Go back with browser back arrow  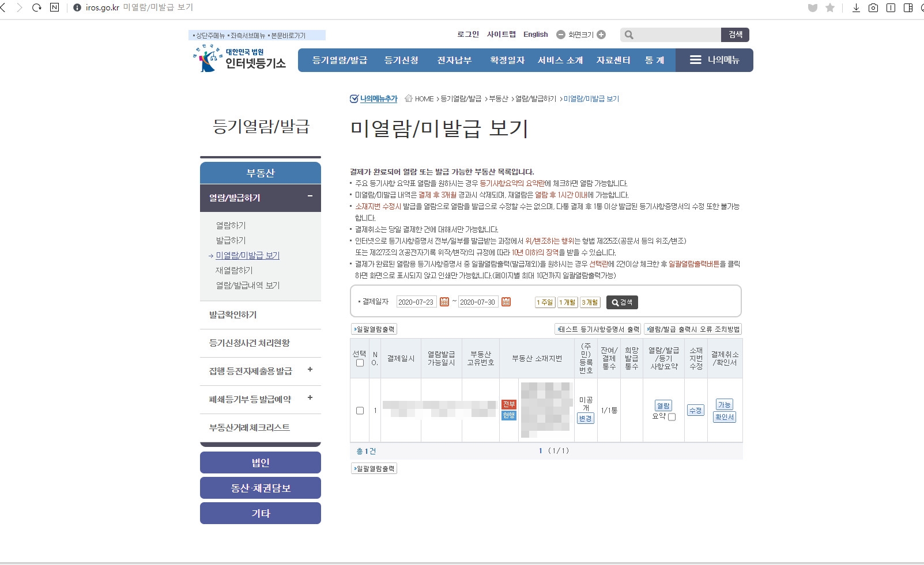pos(3,7)
